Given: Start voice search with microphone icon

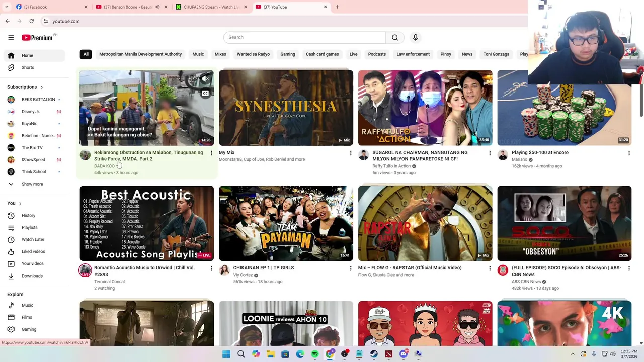Looking at the screenshot, I should click(415, 37).
